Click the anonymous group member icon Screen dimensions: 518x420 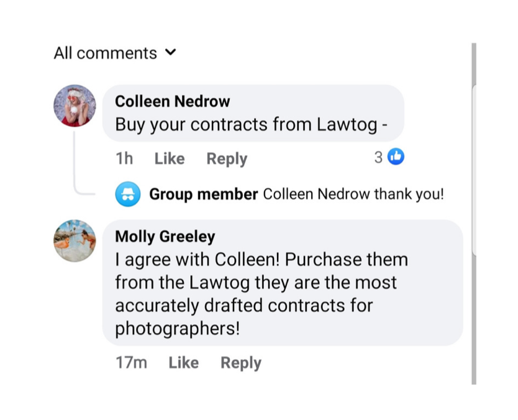(128, 194)
